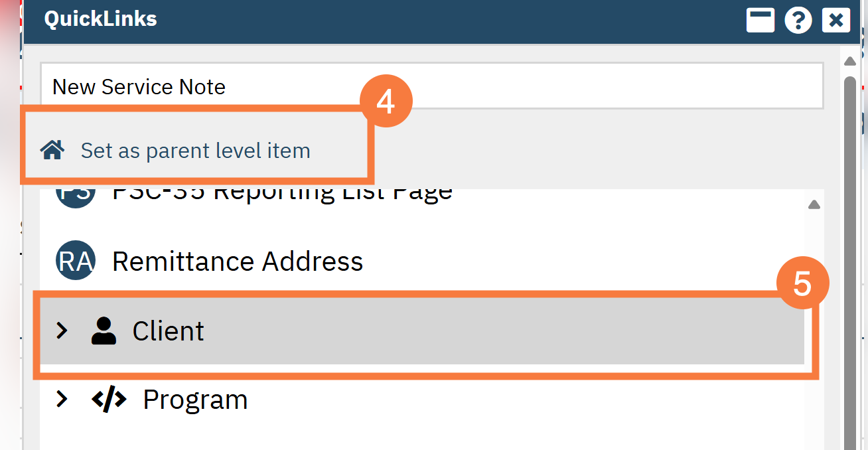
Task: Select Set as parent level item
Action: [195, 150]
